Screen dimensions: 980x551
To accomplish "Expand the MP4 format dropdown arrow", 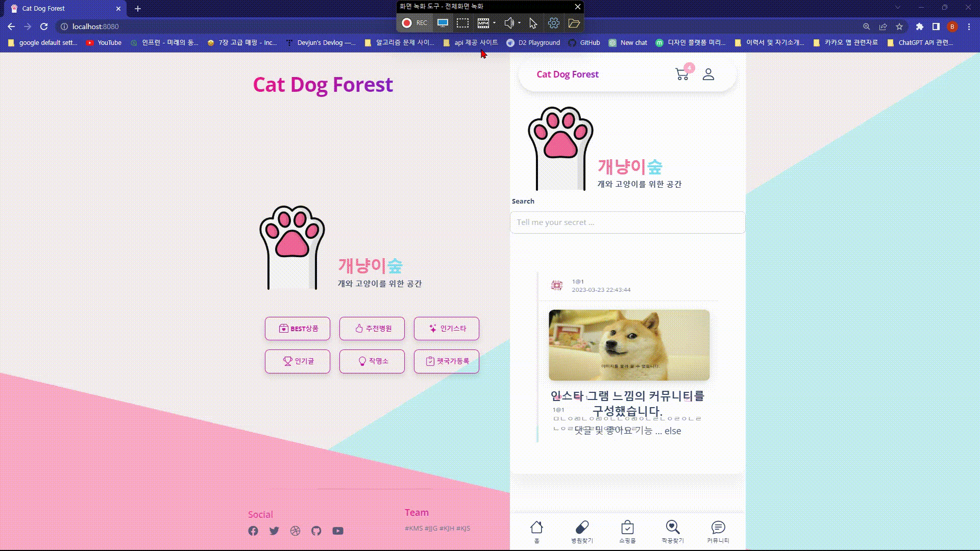I will [x=495, y=23].
